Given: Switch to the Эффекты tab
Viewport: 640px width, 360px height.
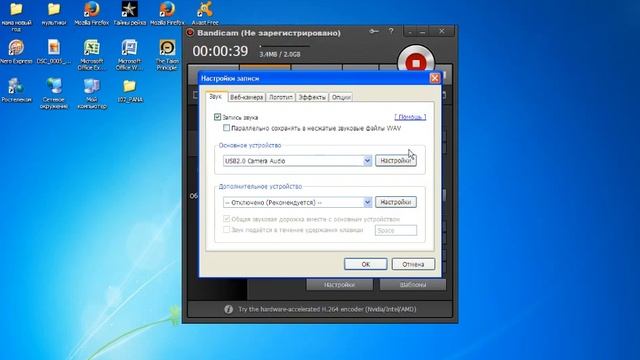Looking at the screenshot, I should point(312,97).
